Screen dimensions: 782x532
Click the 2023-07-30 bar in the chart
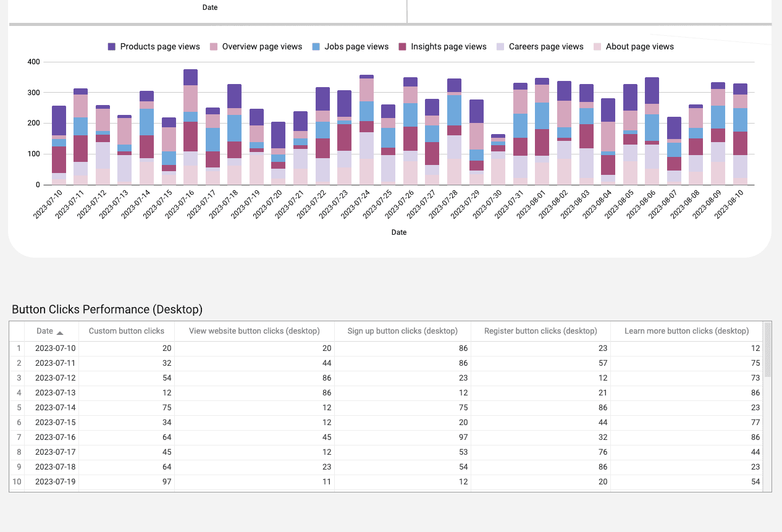tap(498, 159)
